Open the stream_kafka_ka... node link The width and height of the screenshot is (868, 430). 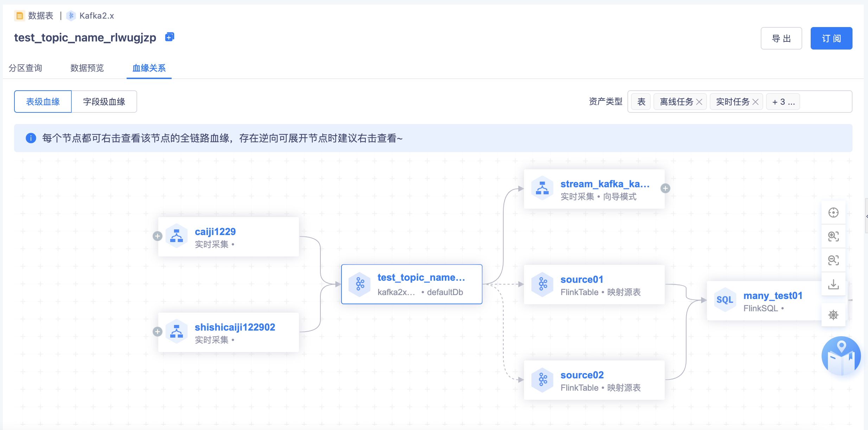tap(605, 184)
